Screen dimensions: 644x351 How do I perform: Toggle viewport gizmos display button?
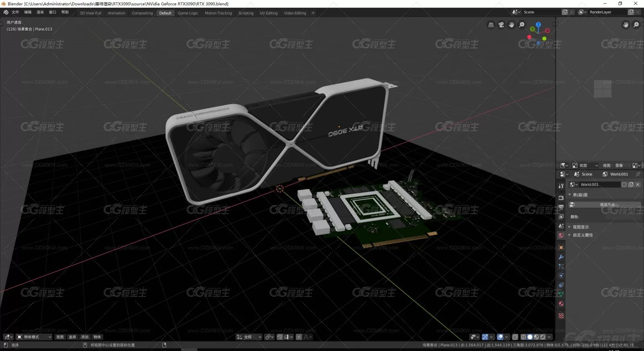pos(485,337)
